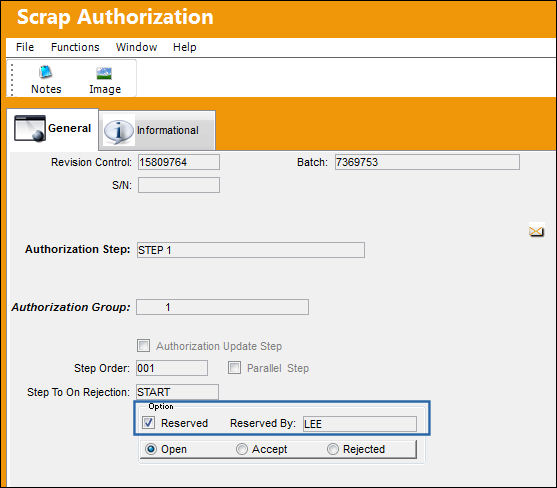This screenshot has height=488, width=557.
Task: Click the toolbar drag handle dots
Action: (x=12, y=80)
